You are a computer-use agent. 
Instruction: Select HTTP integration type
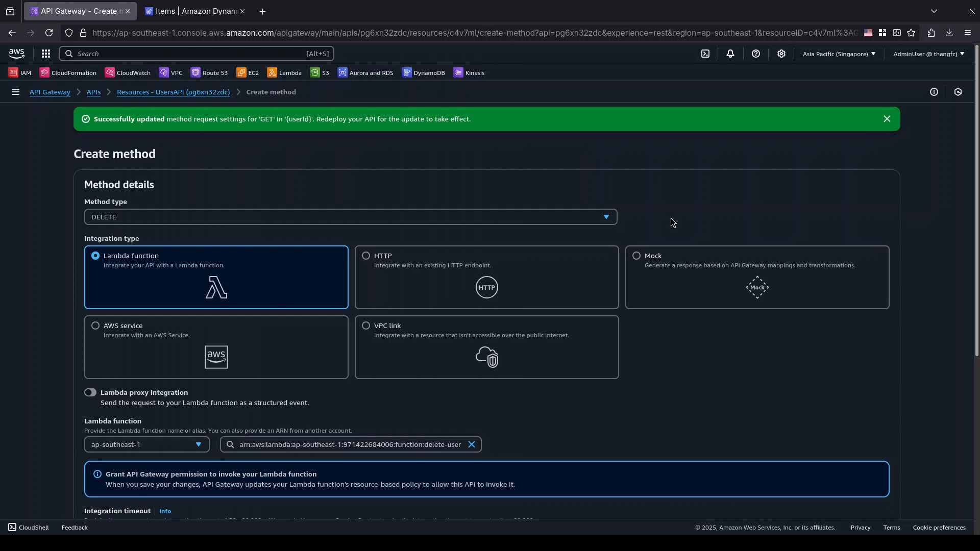coord(487,278)
